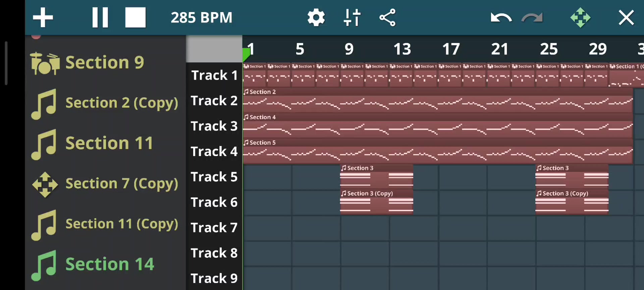Select the Track 6 header
This screenshot has width=644, height=290.
214,202
